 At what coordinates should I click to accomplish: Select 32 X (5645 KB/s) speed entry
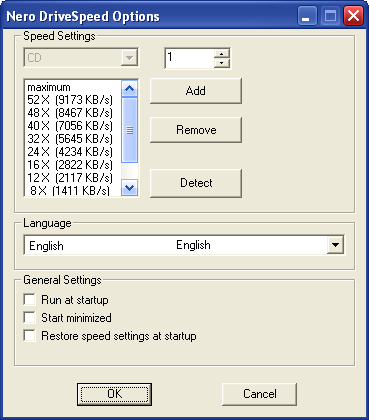coord(73,139)
